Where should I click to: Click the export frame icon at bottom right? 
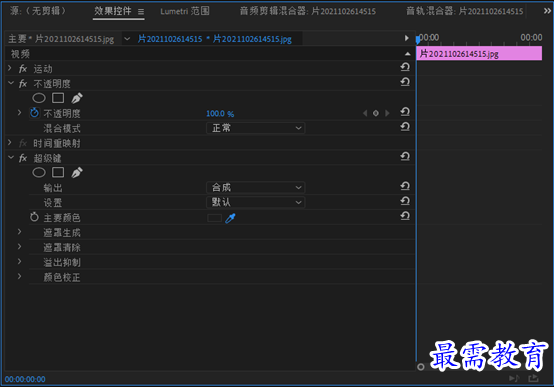tap(534, 379)
